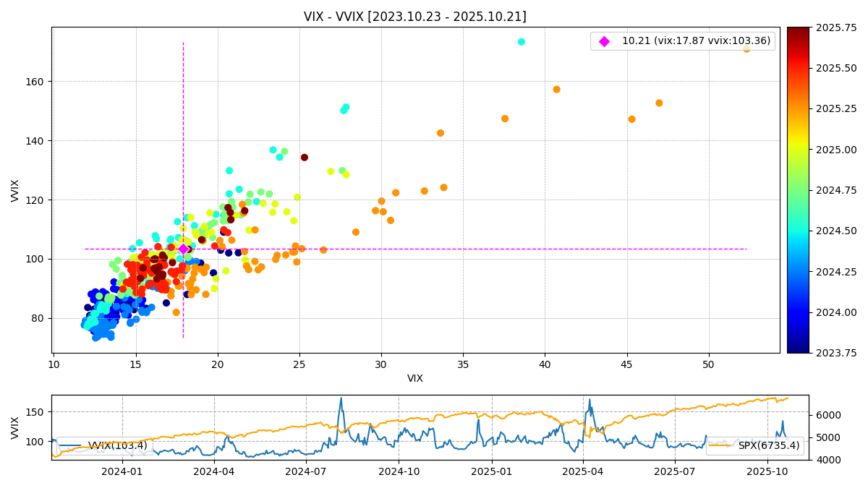Click the VIX x-axis label under the scatter plot
The width and height of the screenshot is (868, 488).
(415, 378)
